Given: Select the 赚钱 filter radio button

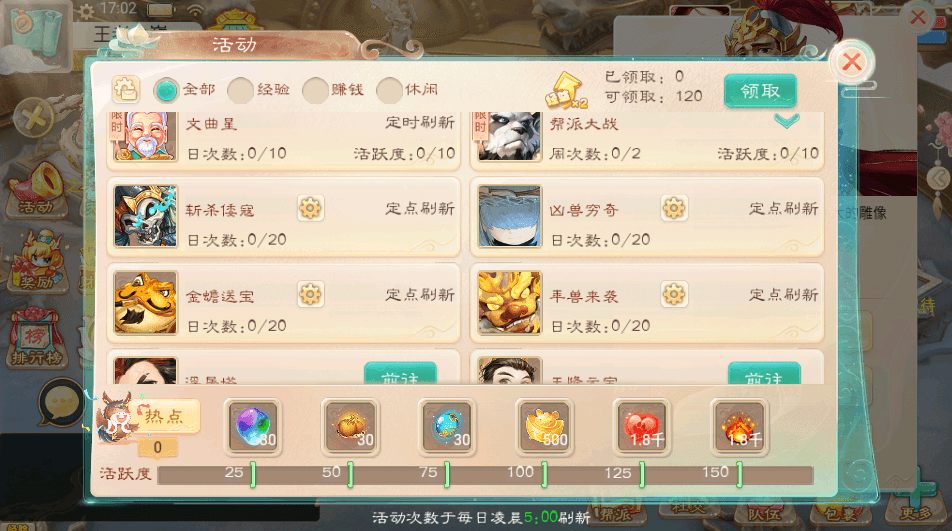Looking at the screenshot, I should (315, 90).
